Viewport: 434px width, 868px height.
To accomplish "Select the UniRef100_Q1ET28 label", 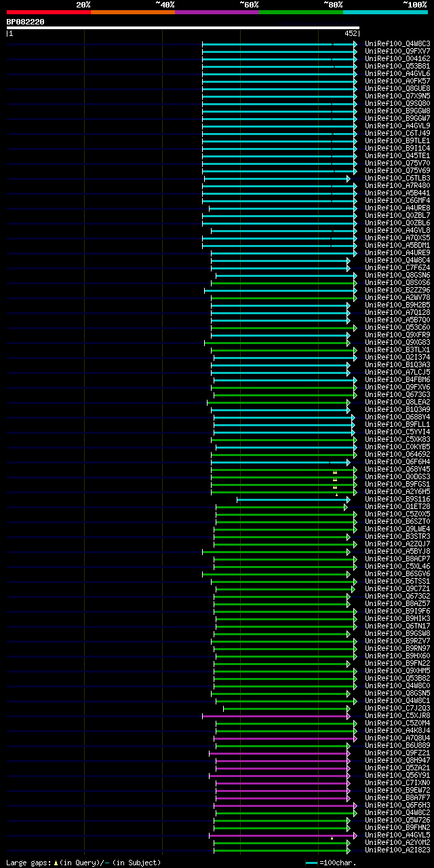I will pyautogui.click(x=397, y=507).
